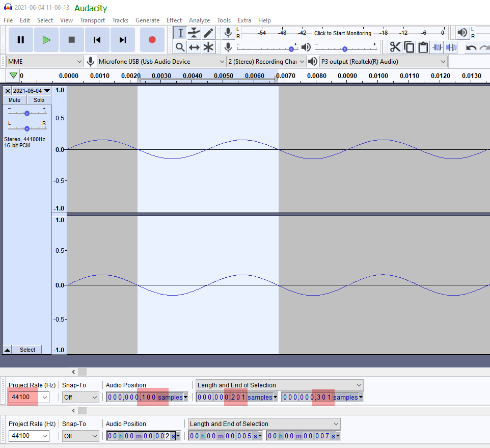
Task: Enable the Multi-Tool mode
Action: [208, 46]
